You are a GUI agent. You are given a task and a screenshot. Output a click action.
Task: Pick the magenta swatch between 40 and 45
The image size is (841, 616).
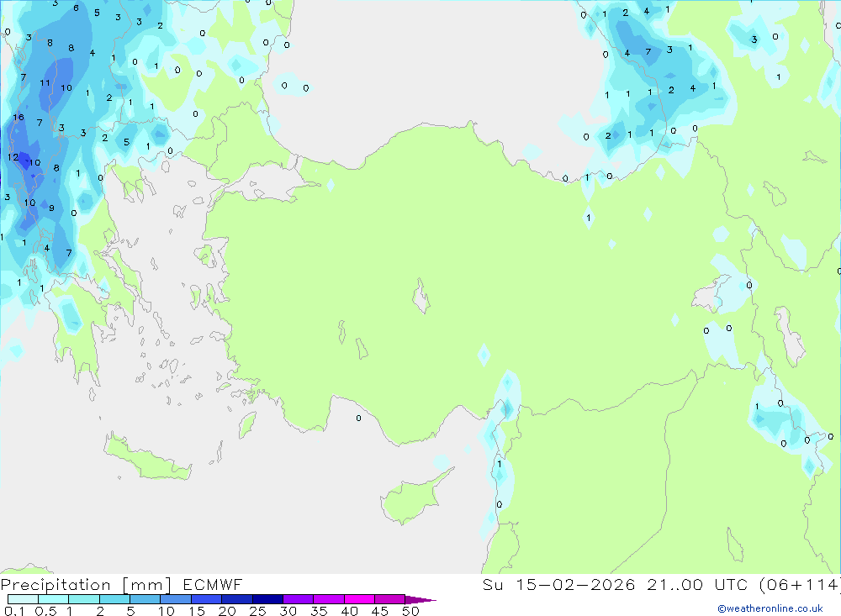tap(359, 599)
